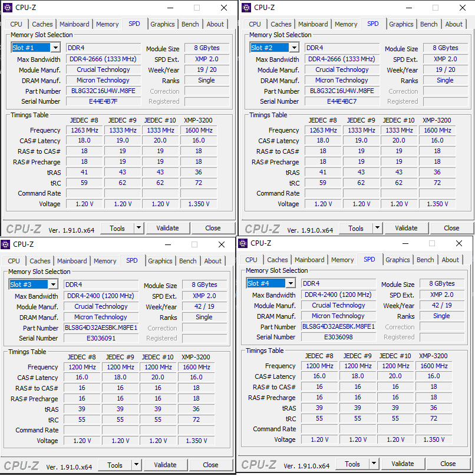Viewport: 475px width, 476px height.
Task: Select serial number E44E4B7F
Action: pos(103,101)
